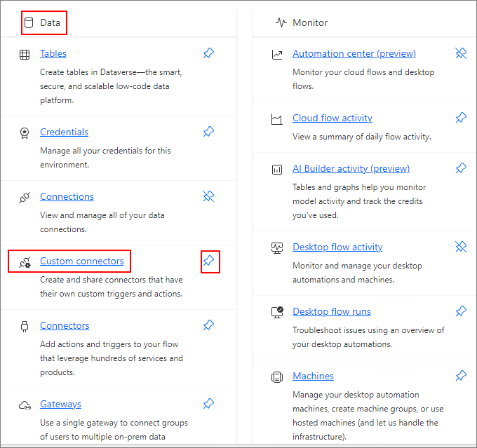Click 'Use a single gateway' description
The image size is (477, 448).
[114, 430]
